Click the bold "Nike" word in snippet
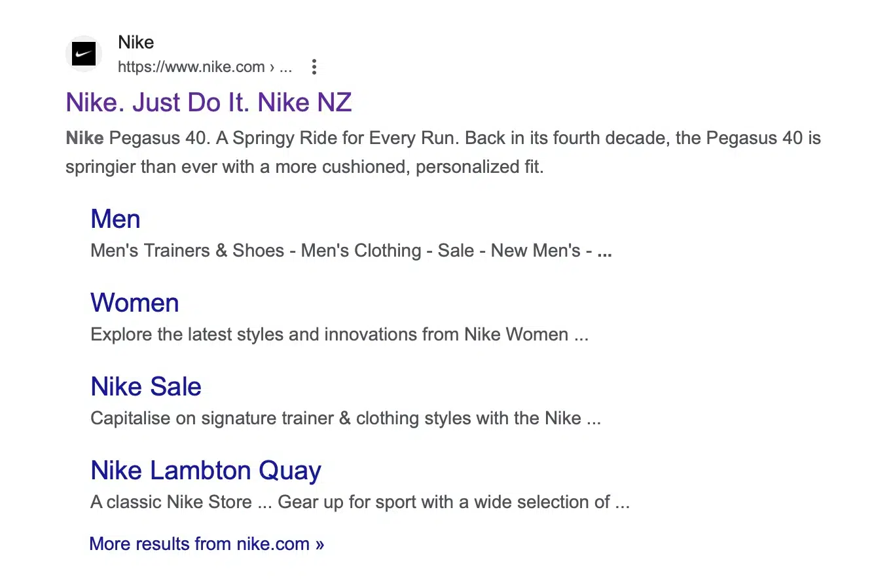 point(84,138)
